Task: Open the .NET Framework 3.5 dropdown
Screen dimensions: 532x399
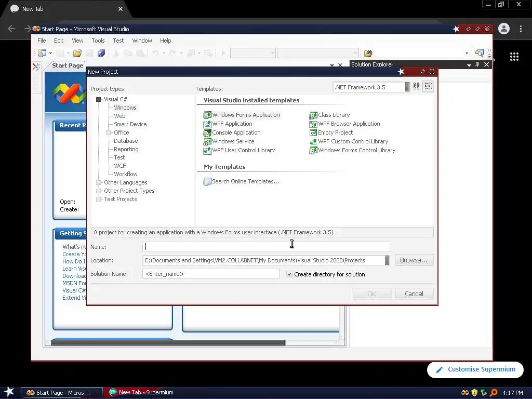Action: pyautogui.click(x=407, y=87)
